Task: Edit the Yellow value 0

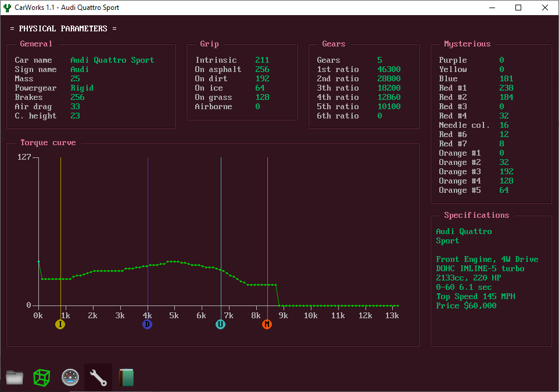Action: (x=501, y=70)
